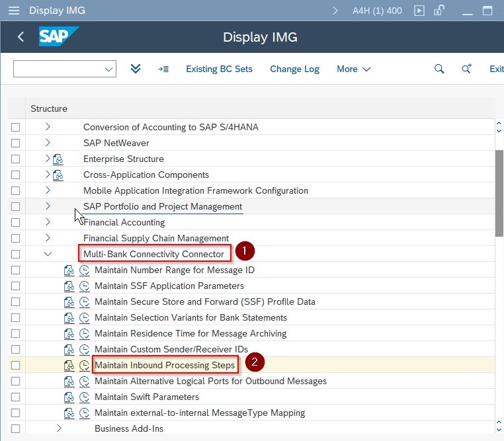Open documentation icon for Maintain Swift Parameters
This screenshot has height=441, width=504.
click(69, 397)
